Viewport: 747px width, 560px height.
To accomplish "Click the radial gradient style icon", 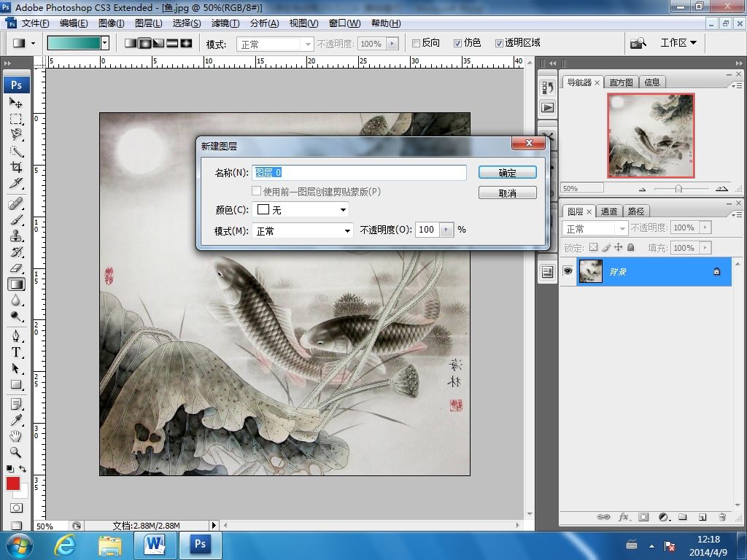I will tap(144, 43).
